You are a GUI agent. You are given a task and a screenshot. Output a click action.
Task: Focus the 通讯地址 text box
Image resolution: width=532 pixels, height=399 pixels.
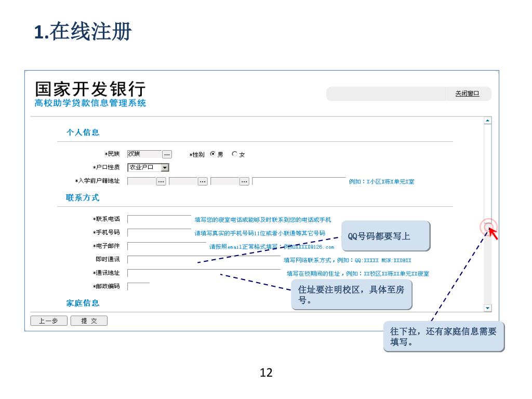pos(203,273)
